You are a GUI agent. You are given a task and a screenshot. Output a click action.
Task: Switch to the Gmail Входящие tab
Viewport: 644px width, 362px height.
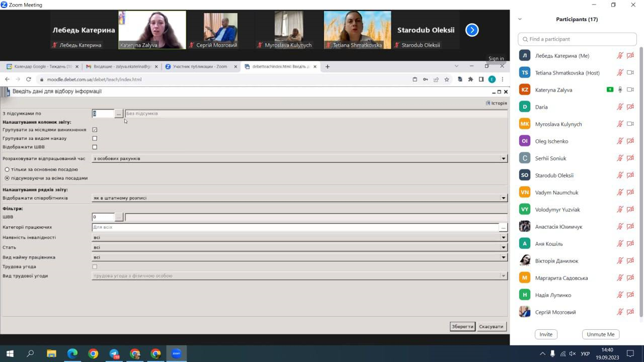(x=119, y=66)
